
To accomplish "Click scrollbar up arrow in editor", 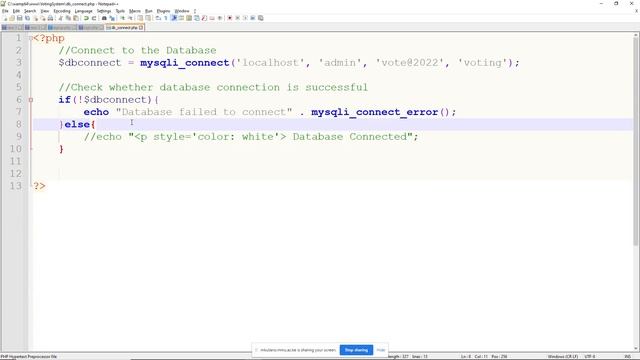I will (x=636, y=36).
